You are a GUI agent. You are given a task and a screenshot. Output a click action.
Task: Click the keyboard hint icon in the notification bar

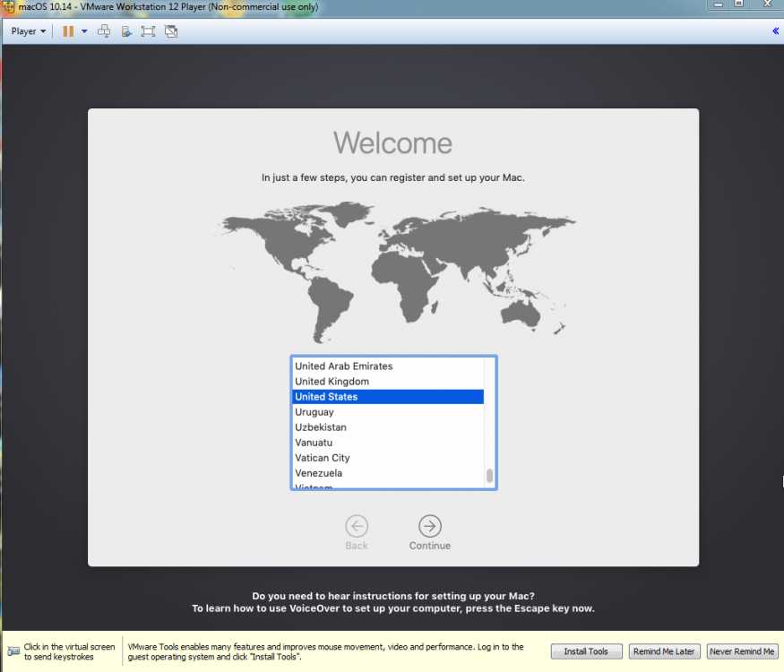13,651
